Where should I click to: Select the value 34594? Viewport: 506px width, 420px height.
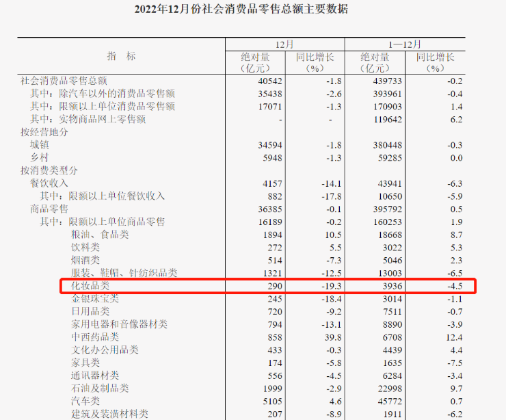pos(270,145)
